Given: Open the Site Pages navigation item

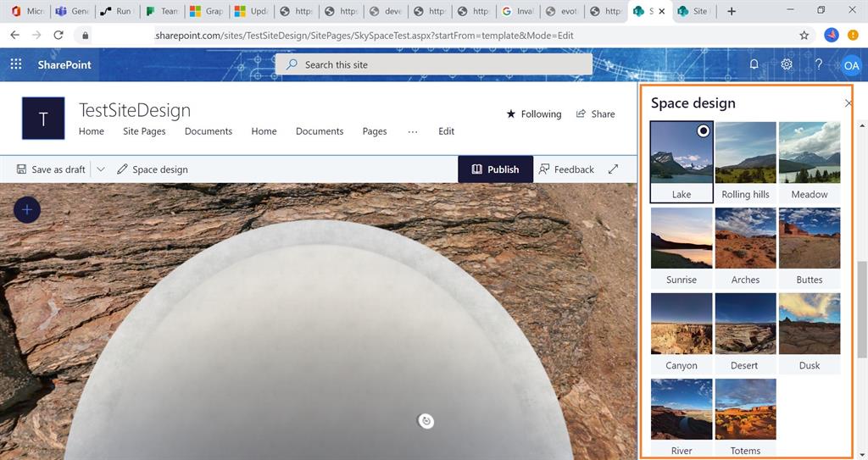Looking at the screenshot, I should pos(144,131).
